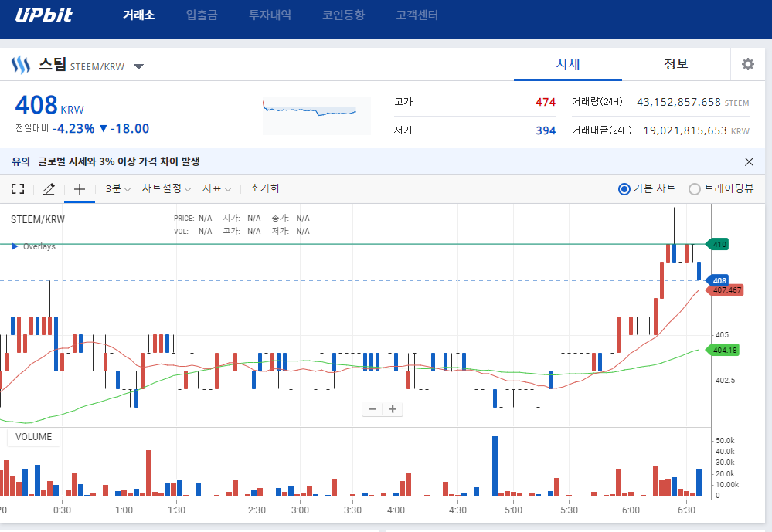This screenshot has height=532, width=772.
Task: Switch to the 시세 tab
Action: click(x=568, y=64)
